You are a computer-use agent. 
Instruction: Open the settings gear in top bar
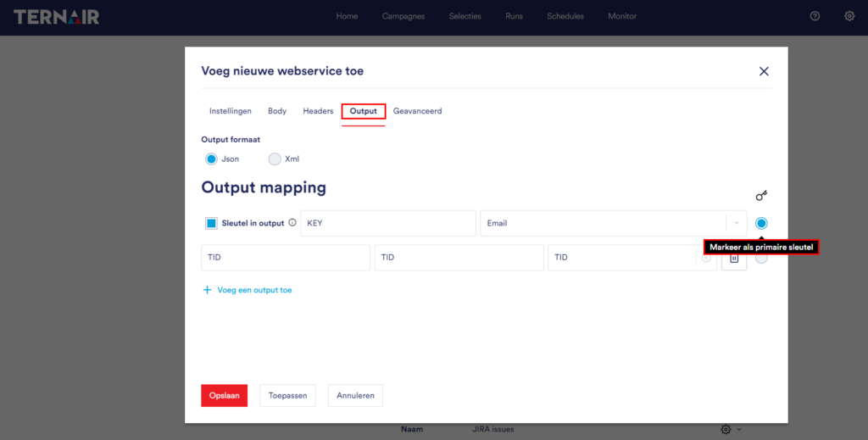pos(849,16)
